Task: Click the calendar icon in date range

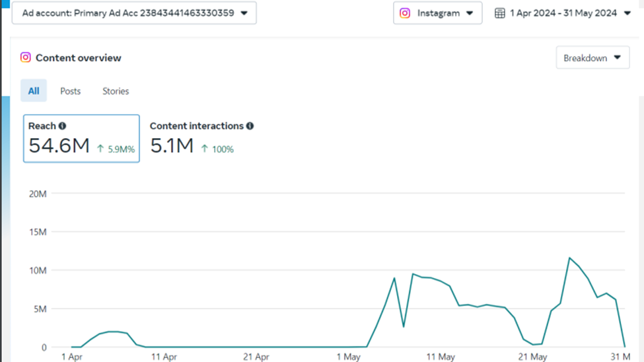Action: point(500,13)
